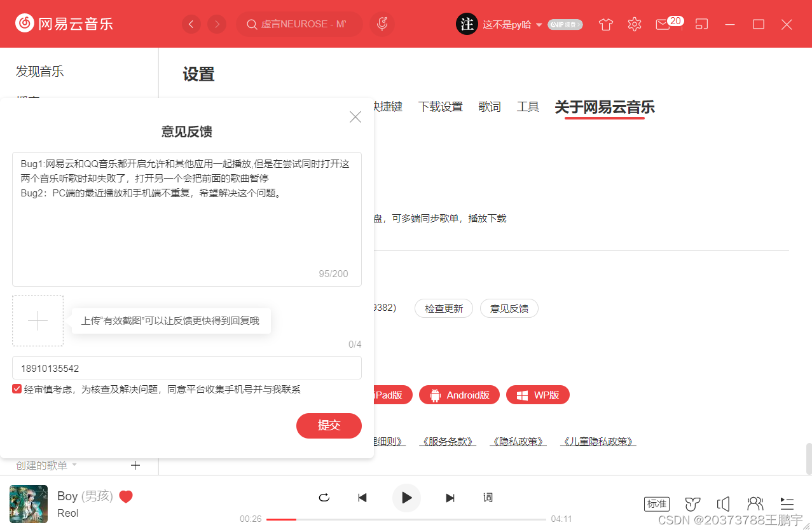Untick the phone number consent checkbox
The height and width of the screenshot is (532, 812).
[x=17, y=389]
